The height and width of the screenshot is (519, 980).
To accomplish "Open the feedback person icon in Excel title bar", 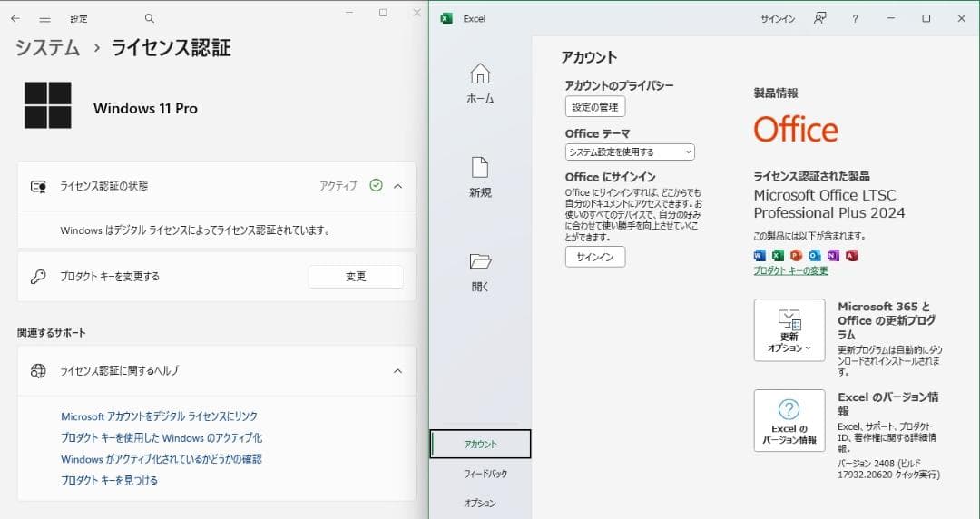I will (x=820, y=18).
